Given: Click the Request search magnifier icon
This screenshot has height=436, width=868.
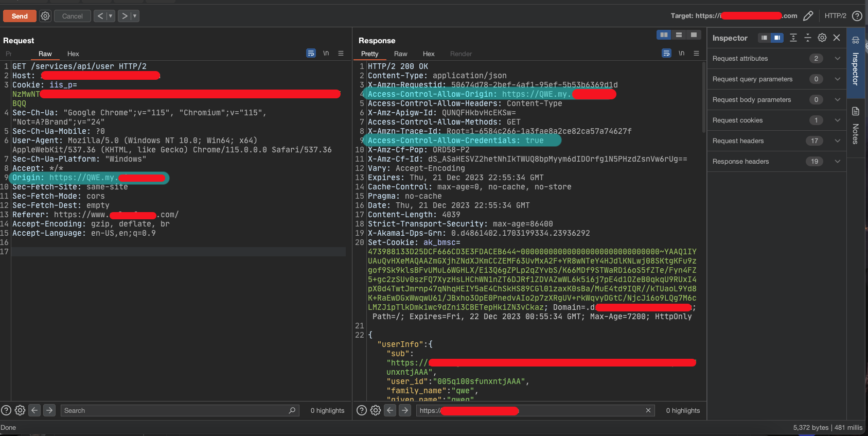Looking at the screenshot, I should tap(292, 410).
